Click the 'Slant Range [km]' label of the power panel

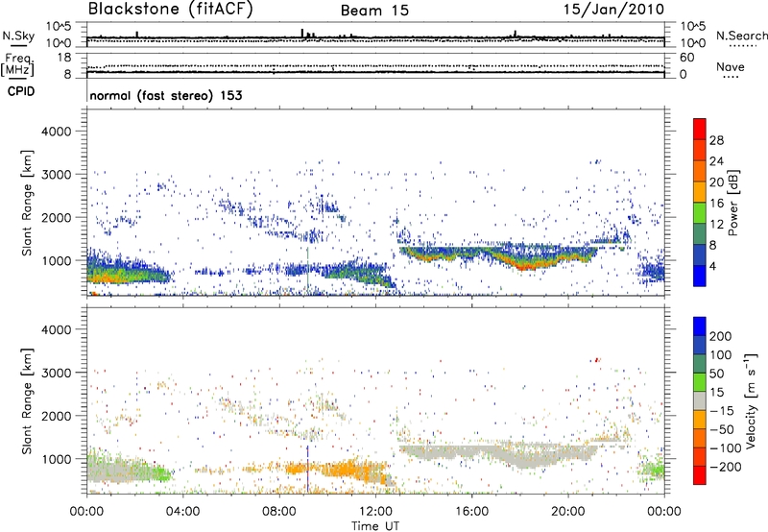27,203
